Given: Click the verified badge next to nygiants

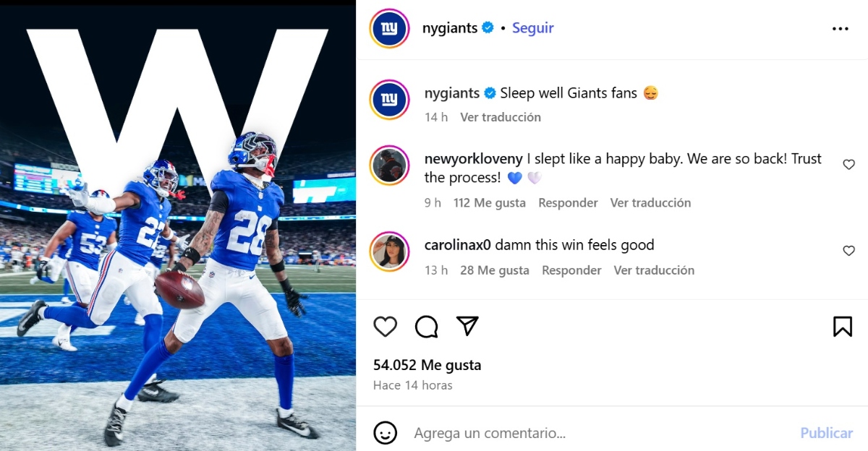Looking at the screenshot, I should pos(488,28).
